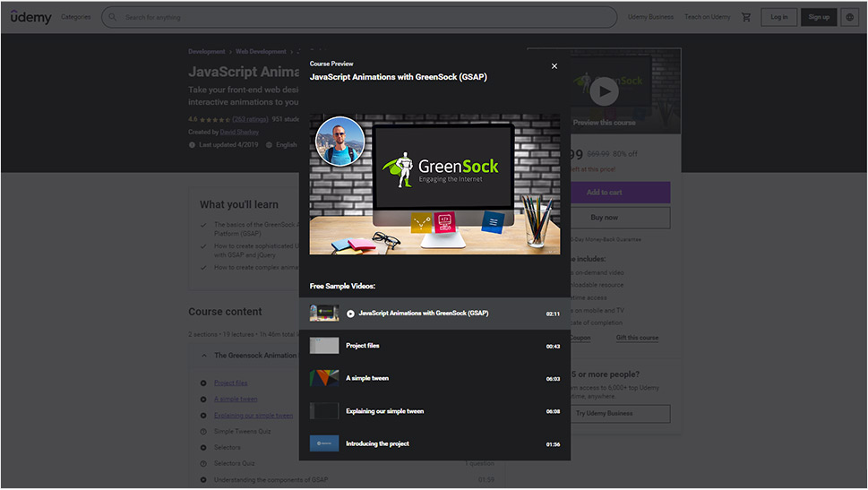
Task: Open Teach on Udemy link
Action: 707,17
